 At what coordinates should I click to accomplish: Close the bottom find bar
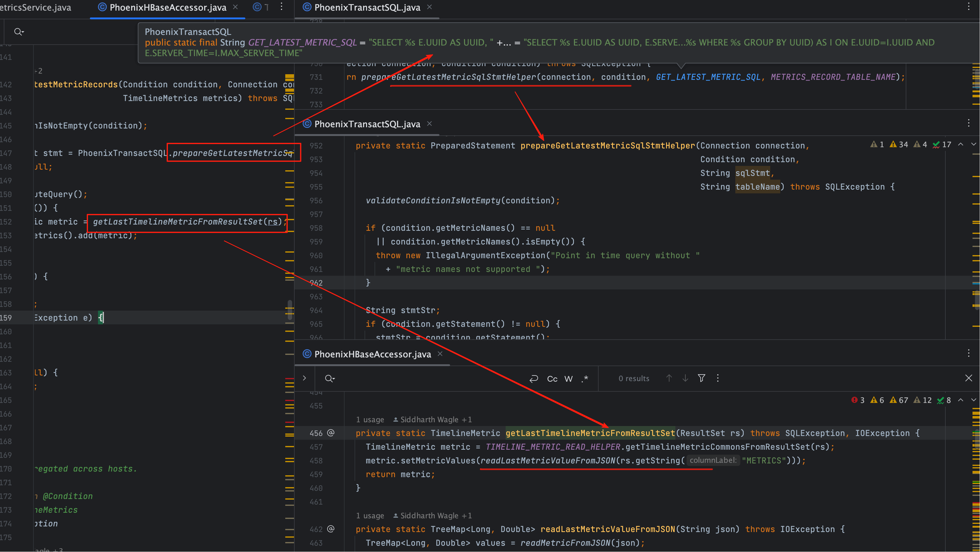(x=968, y=378)
